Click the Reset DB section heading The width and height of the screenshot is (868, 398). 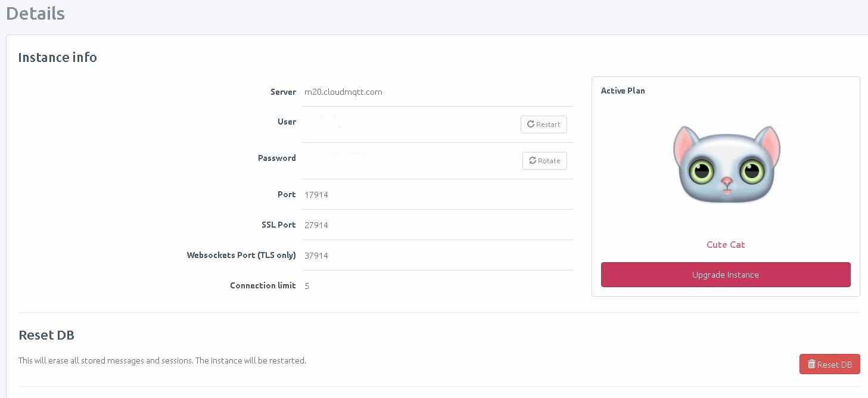[x=46, y=335]
